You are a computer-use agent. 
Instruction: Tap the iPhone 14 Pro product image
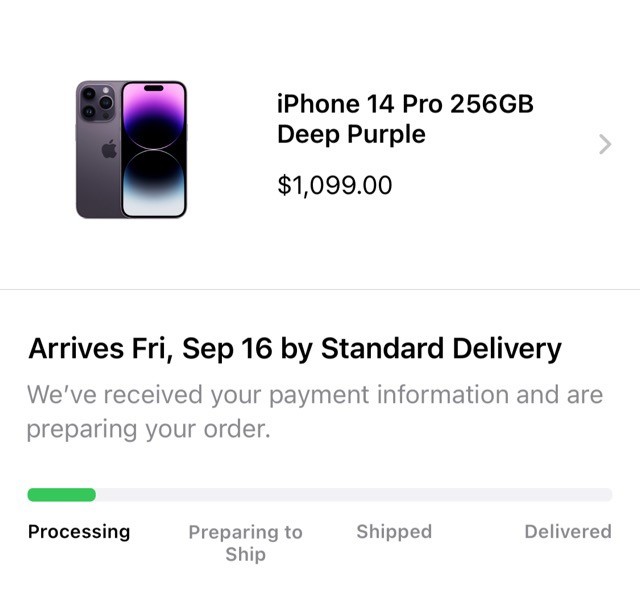[x=131, y=149]
